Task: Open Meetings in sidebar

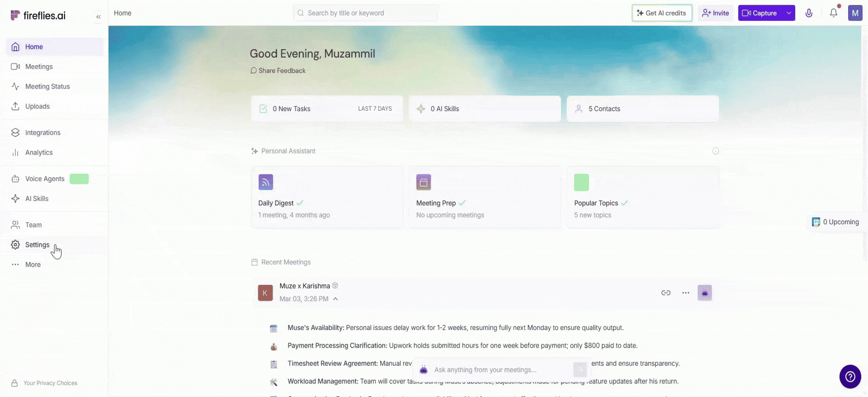Action: click(55, 66)
